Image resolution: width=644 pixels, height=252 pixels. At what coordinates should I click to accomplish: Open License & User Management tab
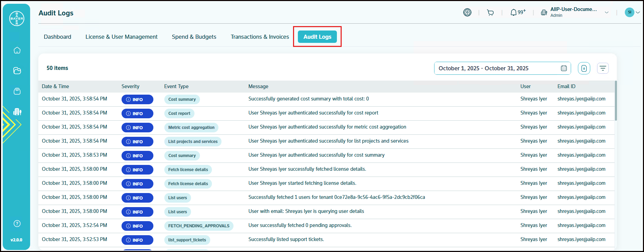point(121,37)
